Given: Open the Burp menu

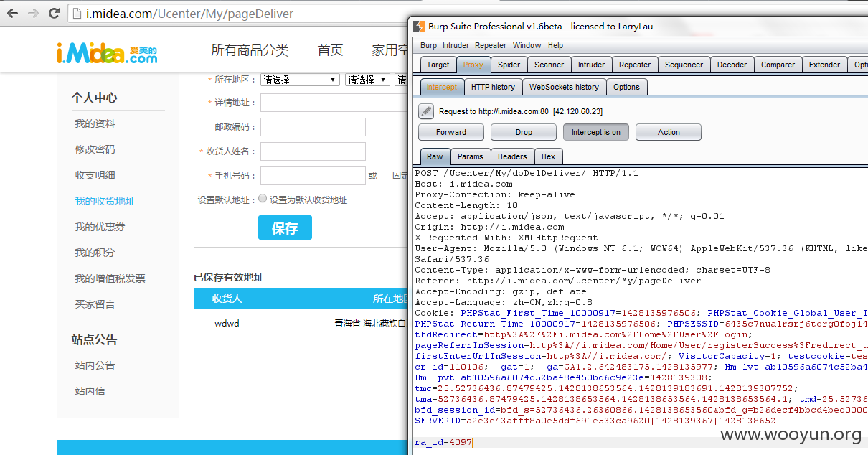Looking at the screenshot, I should pos(428,45).
